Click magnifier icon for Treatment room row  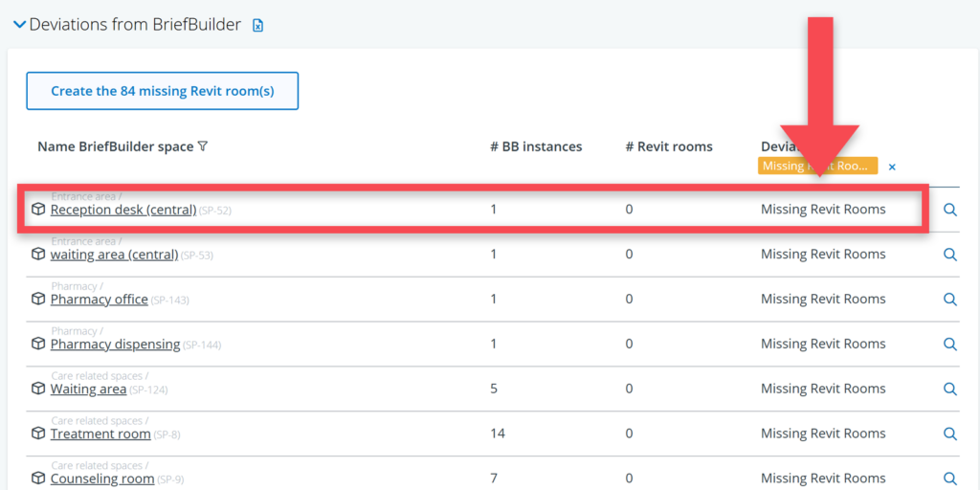(950, 434)
